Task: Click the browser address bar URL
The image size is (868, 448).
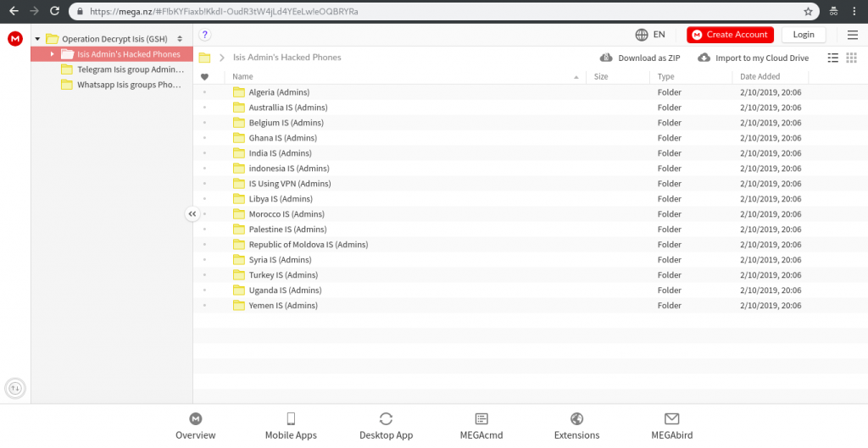Action: (x=224, y=11)
